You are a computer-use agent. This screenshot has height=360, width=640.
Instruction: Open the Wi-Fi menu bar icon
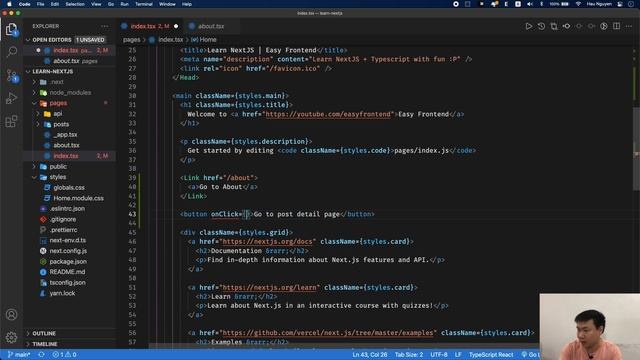(578, 4)
